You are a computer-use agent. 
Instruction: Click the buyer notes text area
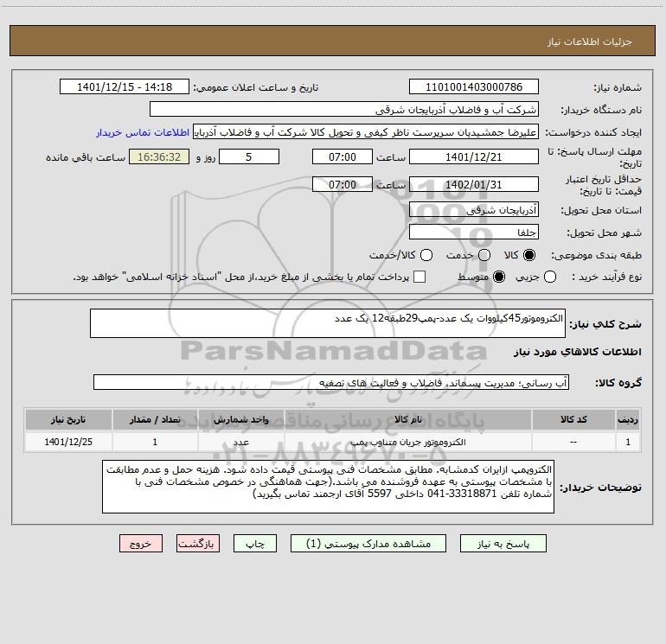(328, 487)
